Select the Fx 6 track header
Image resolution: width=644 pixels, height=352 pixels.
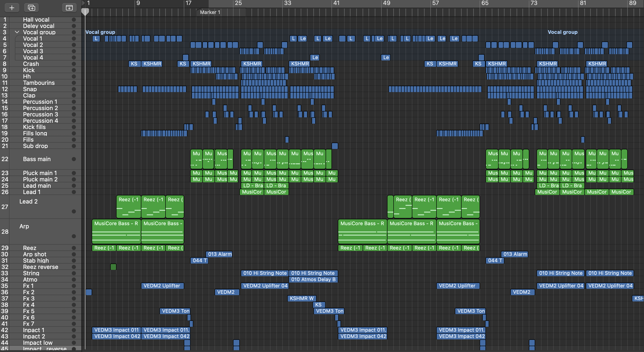(x=40, y=317)
